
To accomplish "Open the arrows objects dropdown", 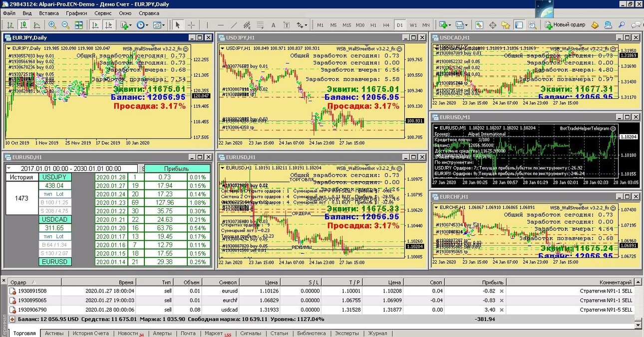I will click(x=302, y=25).
